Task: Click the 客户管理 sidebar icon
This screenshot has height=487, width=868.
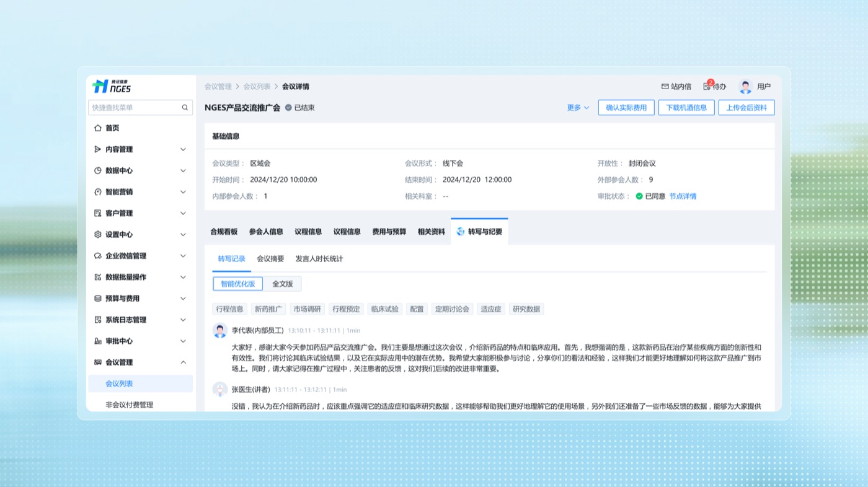Action: [x=97, y=213]
